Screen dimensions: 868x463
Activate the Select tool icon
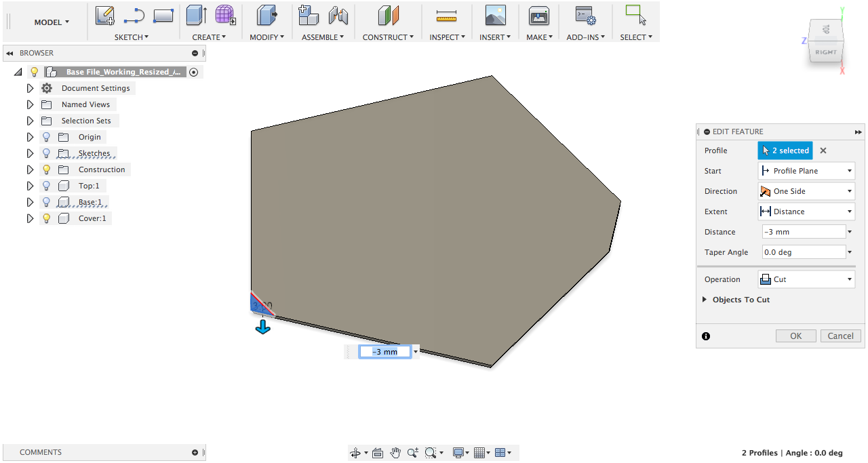click(635, 16)
